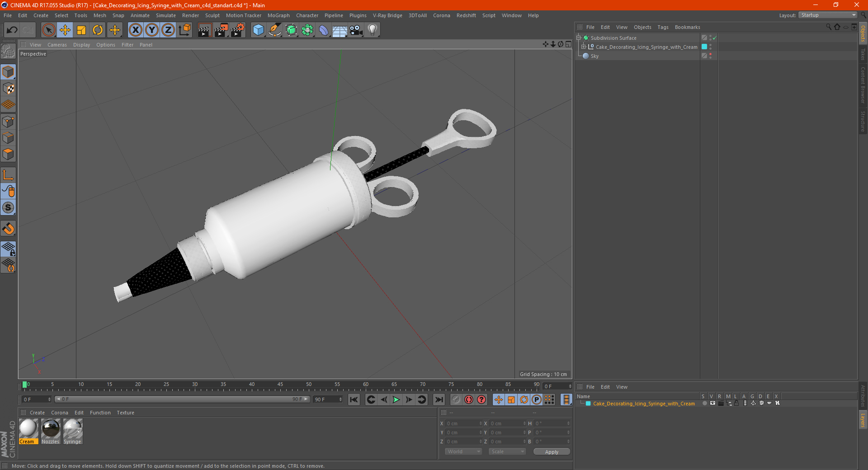Open the Layout Startup dropdown
Image resolution: width=868 pixels, height=470 pixels.
tap(828, 15)
